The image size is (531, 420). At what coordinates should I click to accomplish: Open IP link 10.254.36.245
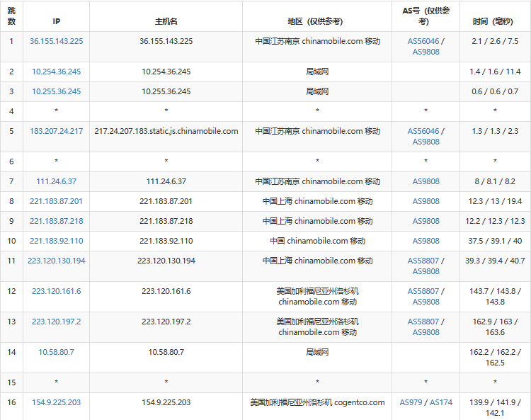point(56,72)
